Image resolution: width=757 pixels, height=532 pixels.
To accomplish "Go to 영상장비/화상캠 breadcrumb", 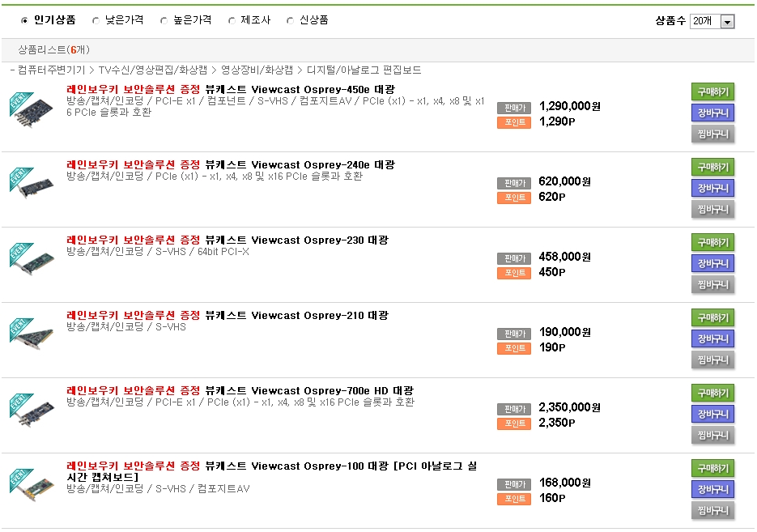I will tap(257, 70).
